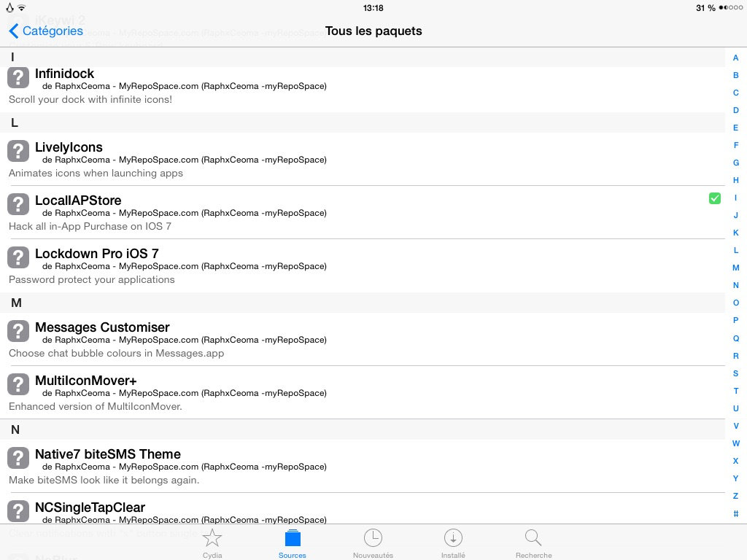
Task: Jump to index letter Y
Action: point(735,478)
